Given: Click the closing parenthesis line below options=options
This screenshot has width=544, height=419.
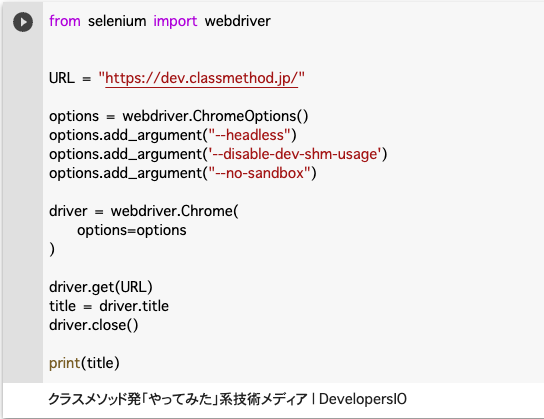Looking at the screenshot, I should pyautogui.click(x=52, y=249).
